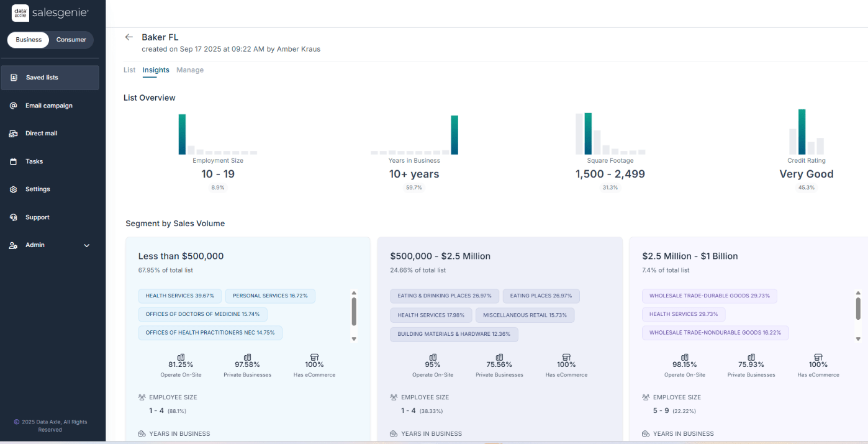Click the Email campaign at-sign icon

click(14, 106)
